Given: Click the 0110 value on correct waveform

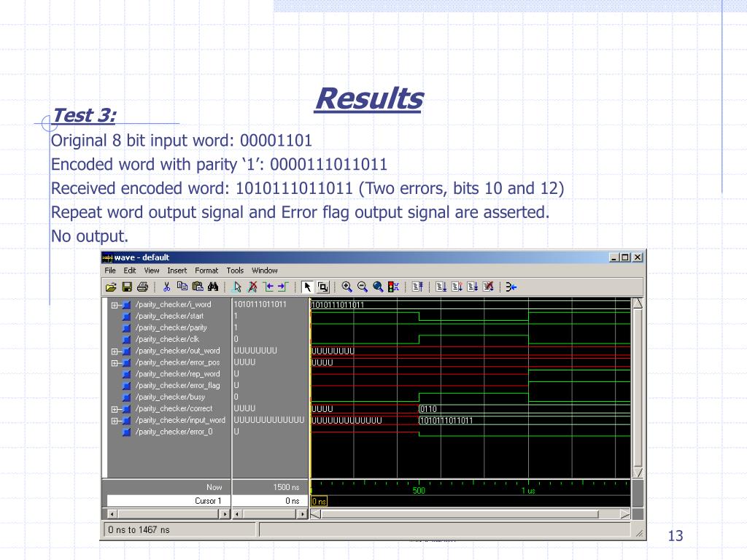Looking at the screenshot, I should (x=428, y=409).
